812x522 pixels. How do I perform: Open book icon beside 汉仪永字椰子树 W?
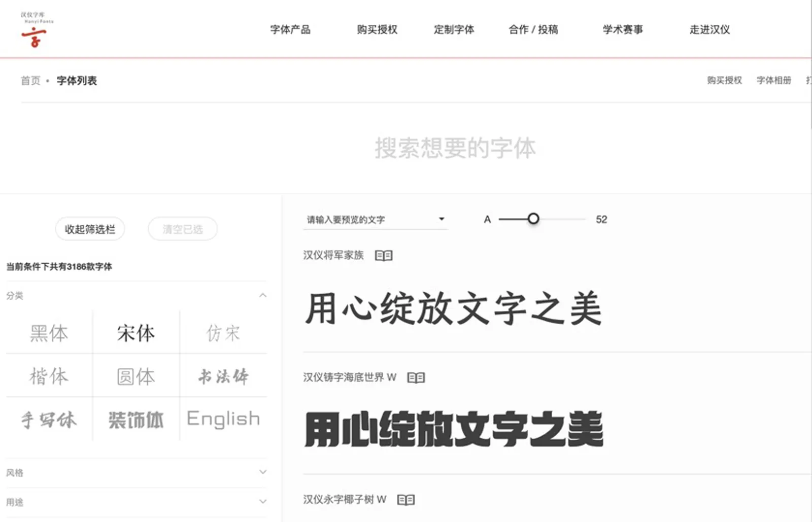click(x=406, y=500)
